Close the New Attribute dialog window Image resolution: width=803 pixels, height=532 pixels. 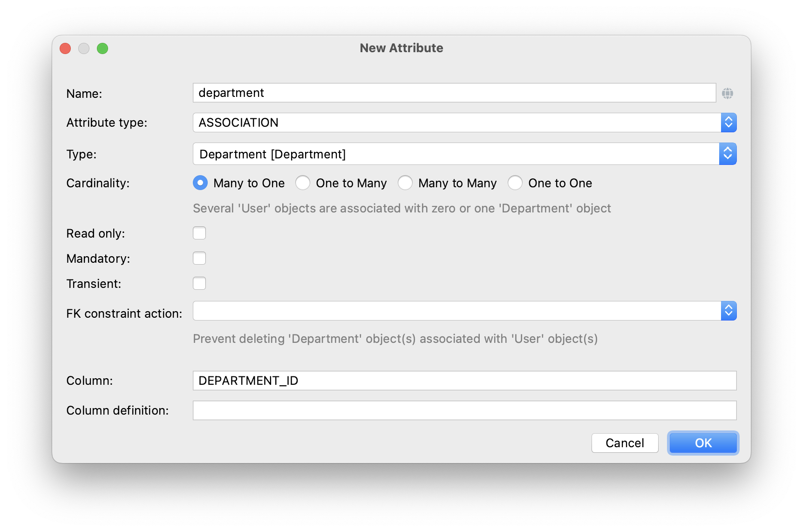coord(65,48)
